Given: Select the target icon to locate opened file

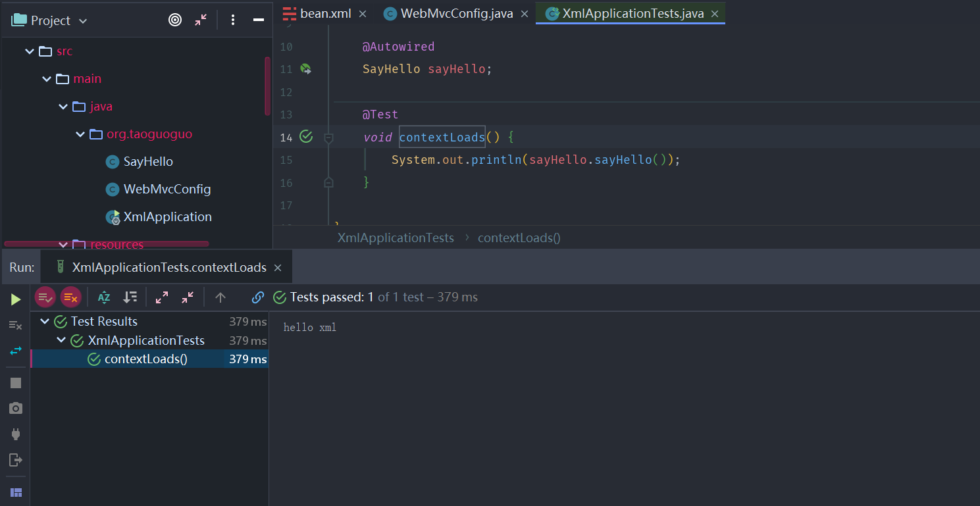Looking at the screenshot, I should [x=174, y=20].
